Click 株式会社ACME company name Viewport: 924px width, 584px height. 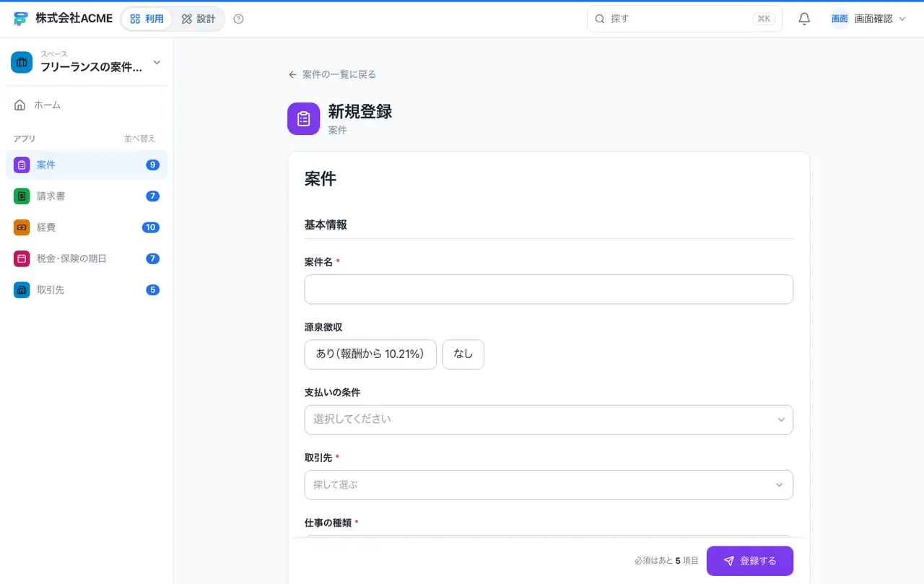point(74,19)
